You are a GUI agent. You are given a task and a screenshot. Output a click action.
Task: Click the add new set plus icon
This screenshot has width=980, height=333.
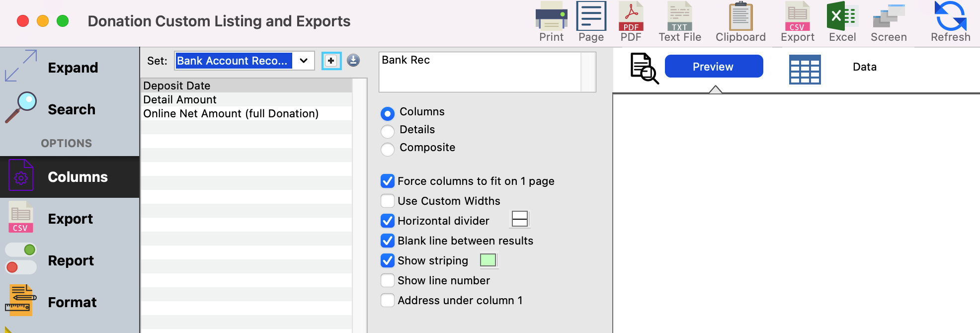[331, 61]
